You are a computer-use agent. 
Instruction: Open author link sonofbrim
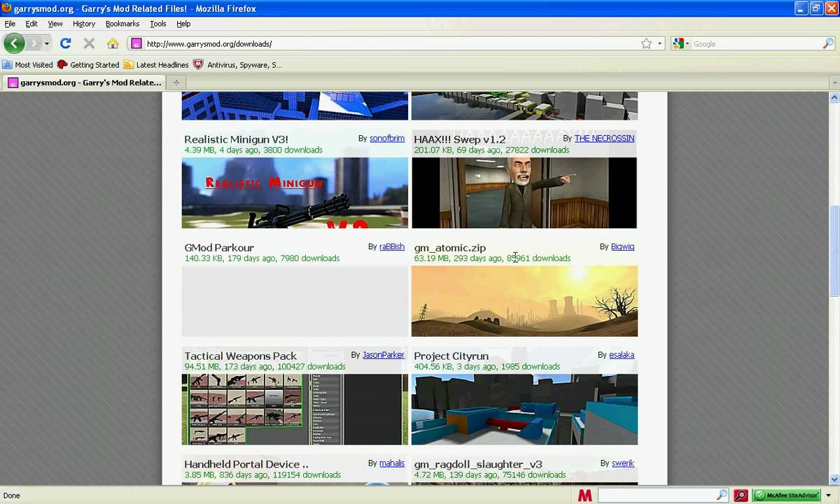pyautogui.click(x=387, y=139)
